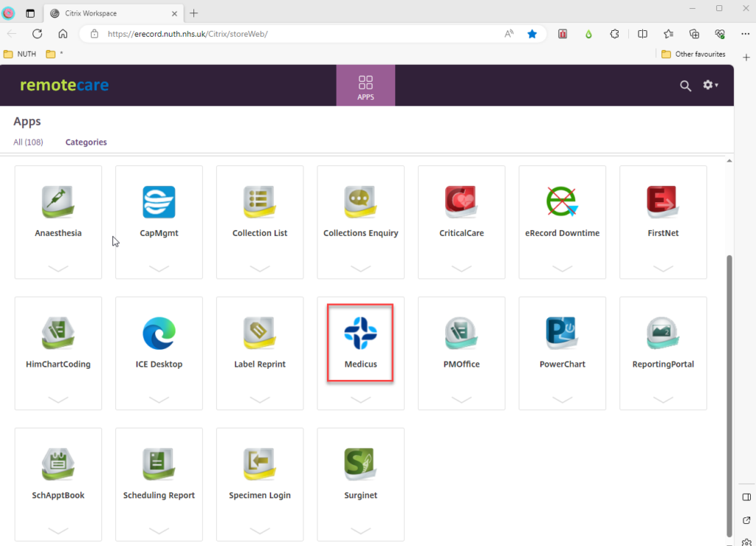Click the scroll up arrow of apps list
This screenshot has width=756, height=546.
pyautogui.click(x=729, y=161)
